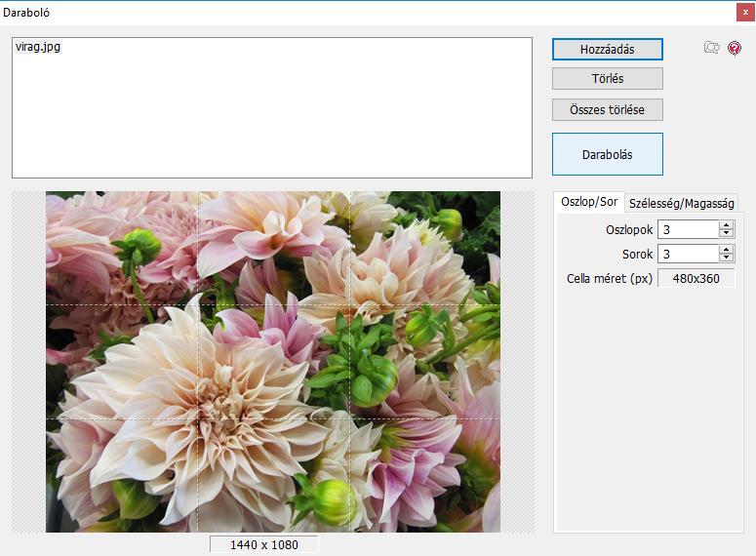756x556 pixels.
Task: Increase the Oszlopok value with up arrow
Action: click(x=726, y=225)
